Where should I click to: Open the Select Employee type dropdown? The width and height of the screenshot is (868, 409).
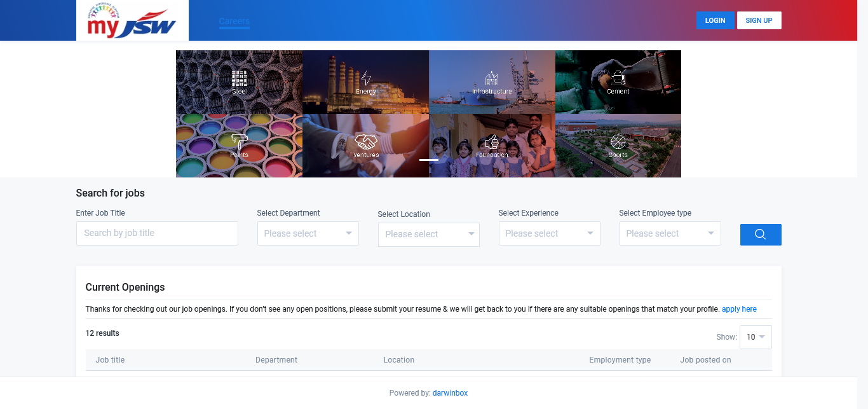(x=670, y=233)
